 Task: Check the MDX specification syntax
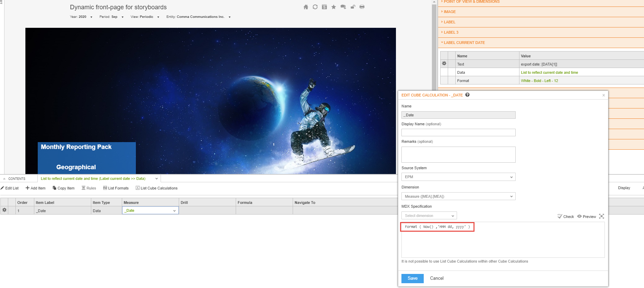click(x=565, y=216)
